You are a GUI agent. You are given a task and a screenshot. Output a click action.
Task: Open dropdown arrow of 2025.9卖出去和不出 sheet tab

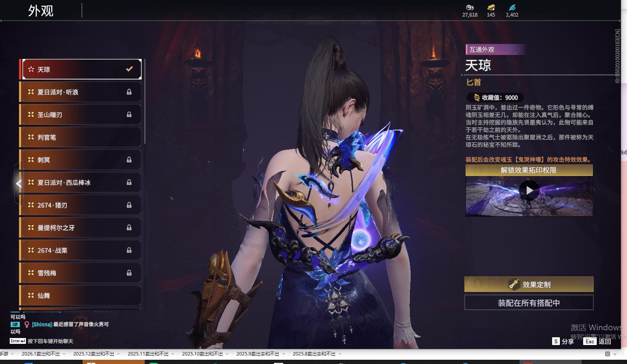pos(284,354)
